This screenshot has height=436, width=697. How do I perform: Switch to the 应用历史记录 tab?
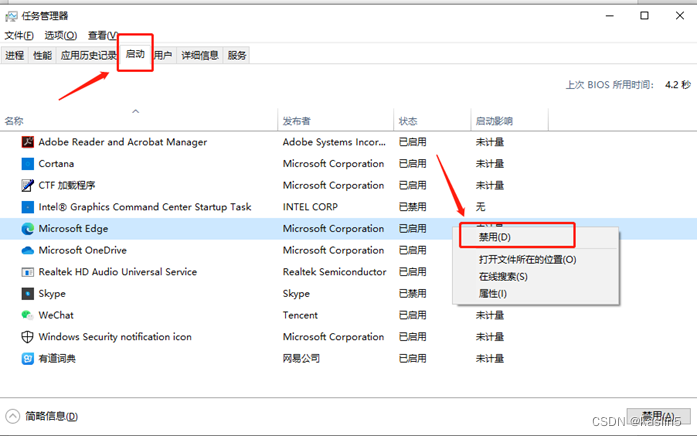(88, 55)
